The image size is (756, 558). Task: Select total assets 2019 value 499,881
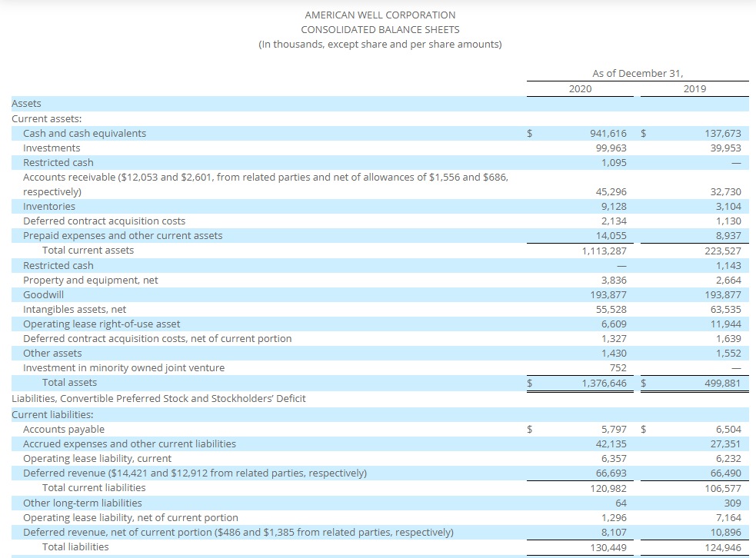pyautogui.click(x=723, y=384)
